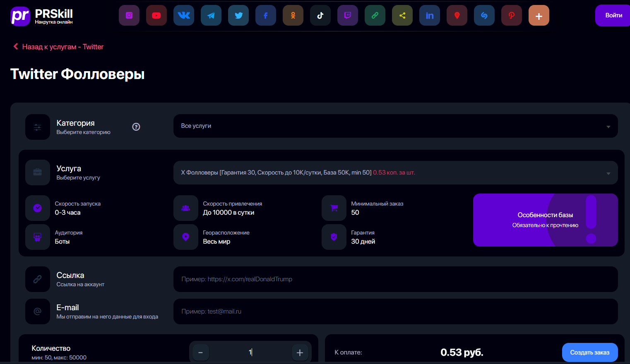Open the Pinterest services icon
Image resolution: width=630 pixels, height=364 pixels.
click(512, 15)
